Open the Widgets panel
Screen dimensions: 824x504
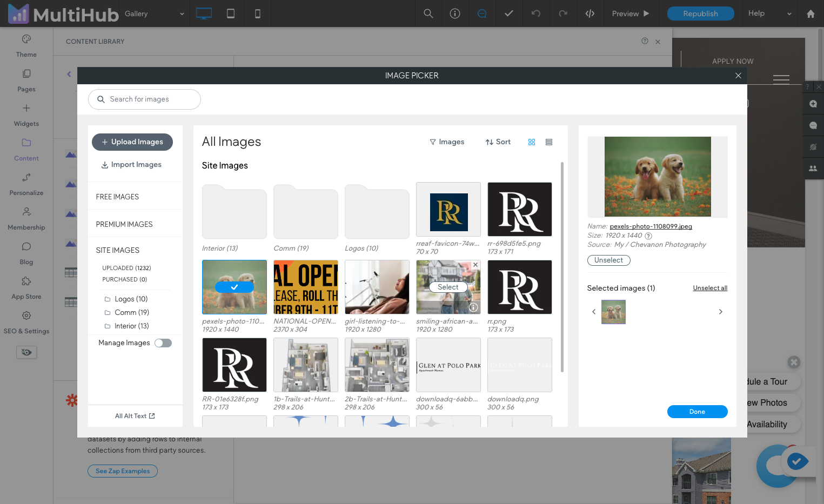click(26, 115)
